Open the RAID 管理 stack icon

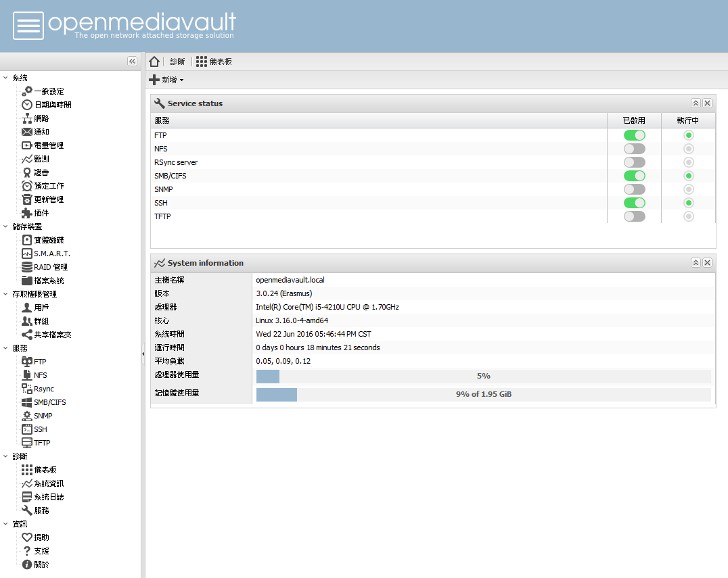pyautogui.click(x=27, y=267)
